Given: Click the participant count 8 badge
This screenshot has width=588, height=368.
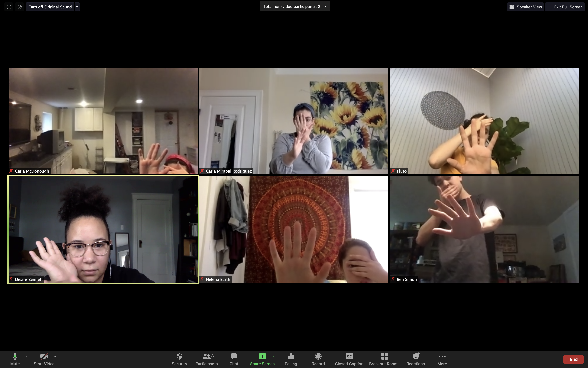Looking at the screenshot, I should [213, 356].
